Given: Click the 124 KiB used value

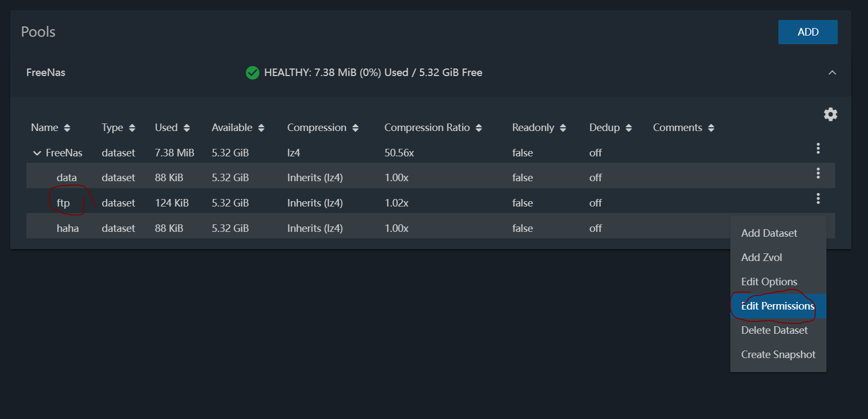Looking at the screenshot, I should coord(172,203).
